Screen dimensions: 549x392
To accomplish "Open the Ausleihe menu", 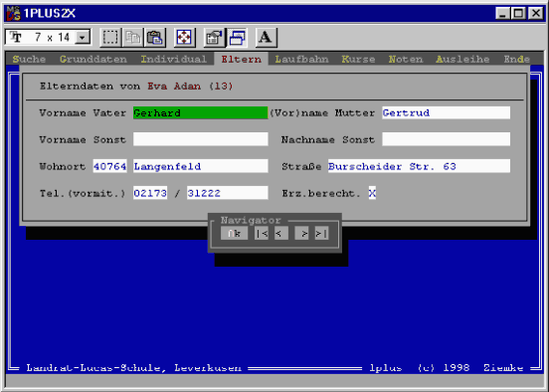I will [462, 59].
